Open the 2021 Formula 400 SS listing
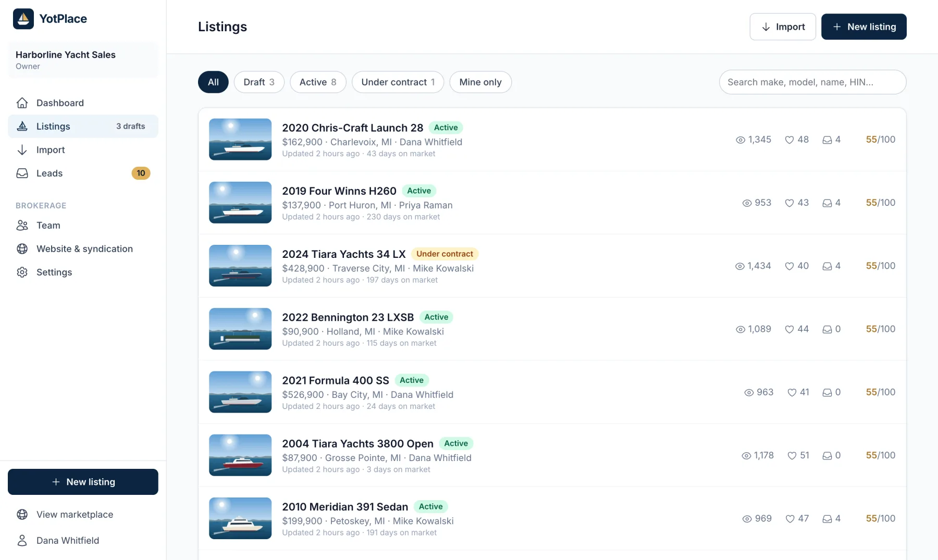The height and width of the screenshot is (560, 938). (x=336, y=380)
